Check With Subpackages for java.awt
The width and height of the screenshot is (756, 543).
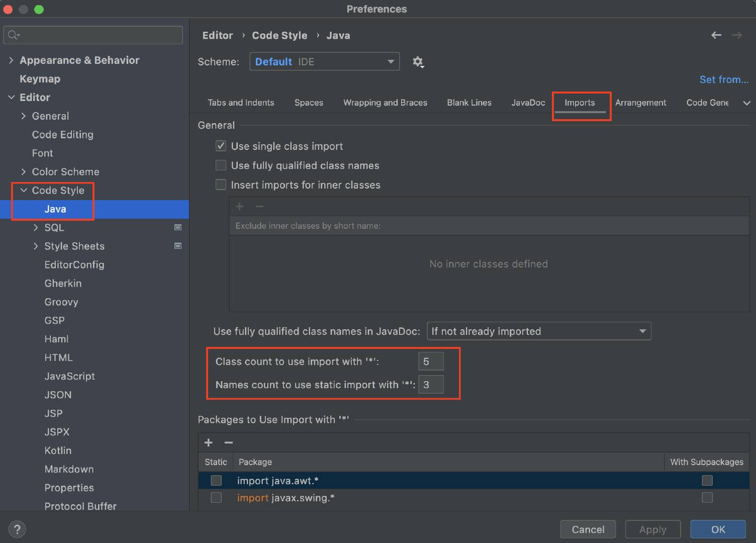pos(707,481)
